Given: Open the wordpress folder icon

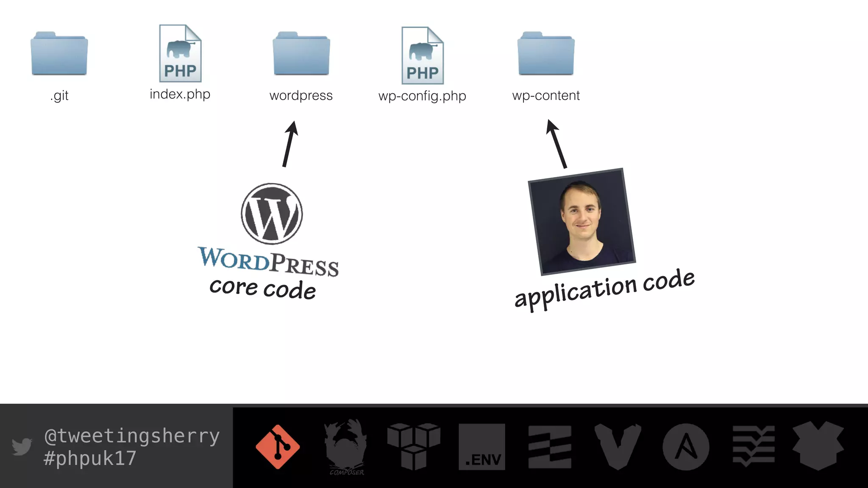Looking at the screenshot, I should pyautogui.click(x=301, y=53).
